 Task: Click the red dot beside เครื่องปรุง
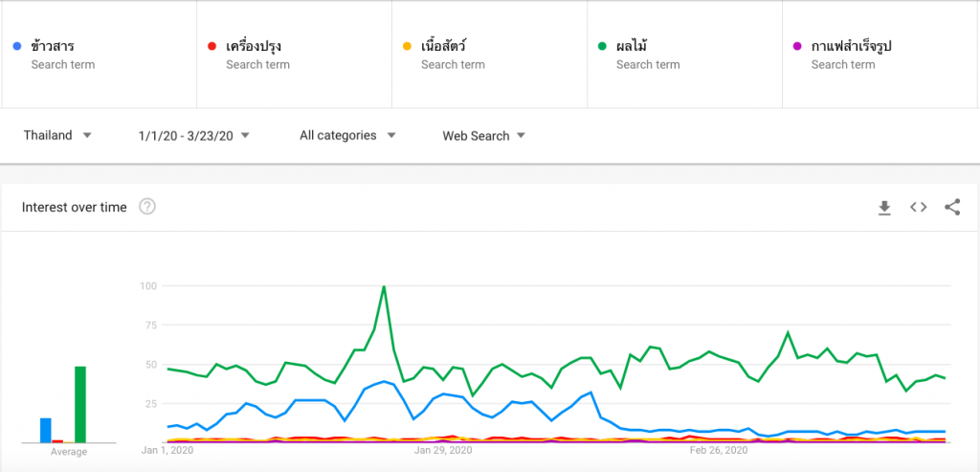[212, 46]
